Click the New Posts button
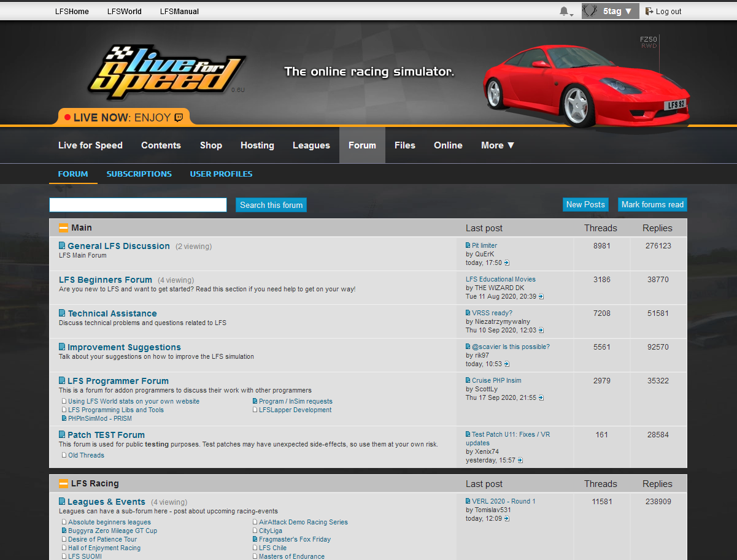737x560 pixels. pos(585,205)
